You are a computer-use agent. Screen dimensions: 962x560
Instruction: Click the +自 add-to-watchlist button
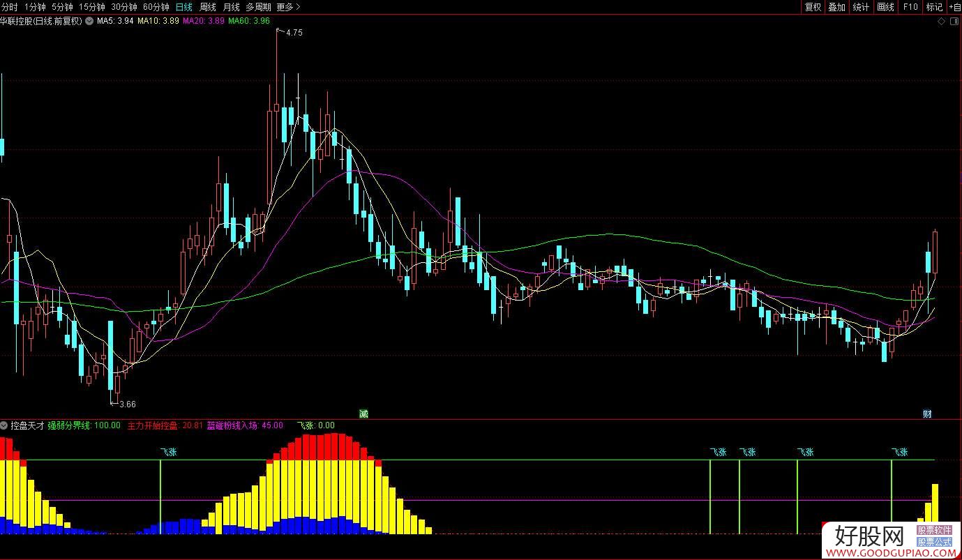pos(954,7)
